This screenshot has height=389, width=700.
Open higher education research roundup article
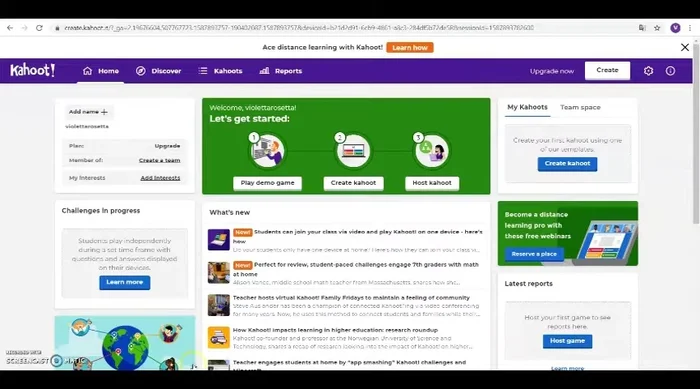click(335, 330)
